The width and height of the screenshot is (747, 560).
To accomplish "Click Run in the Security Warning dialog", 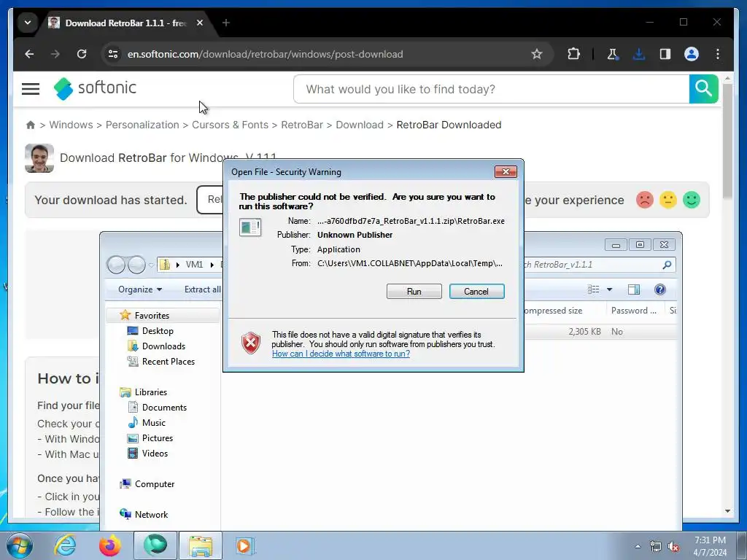I will pos(414,292).
